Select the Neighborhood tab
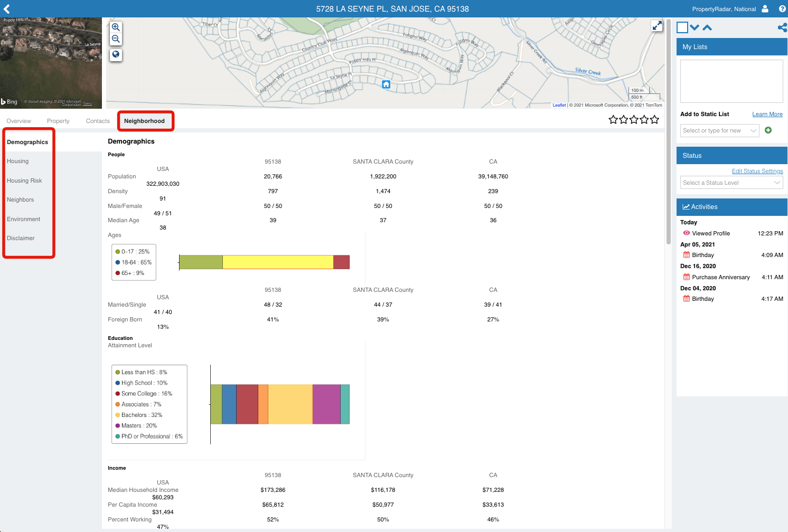 coord(144,121)
